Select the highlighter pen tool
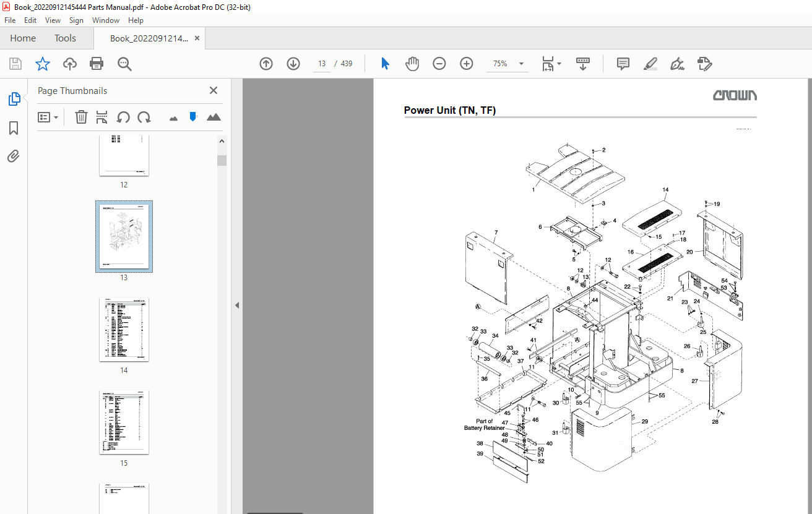 [x=650, y=64]
